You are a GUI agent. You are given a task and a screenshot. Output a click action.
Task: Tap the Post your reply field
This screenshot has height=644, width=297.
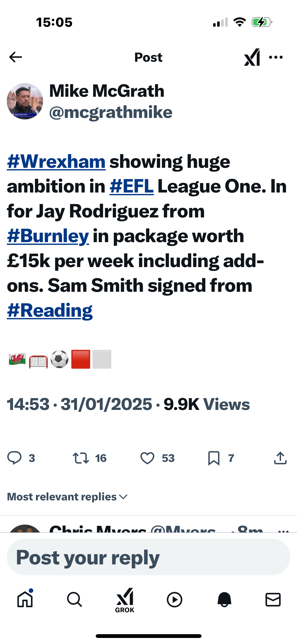(148, 557)
